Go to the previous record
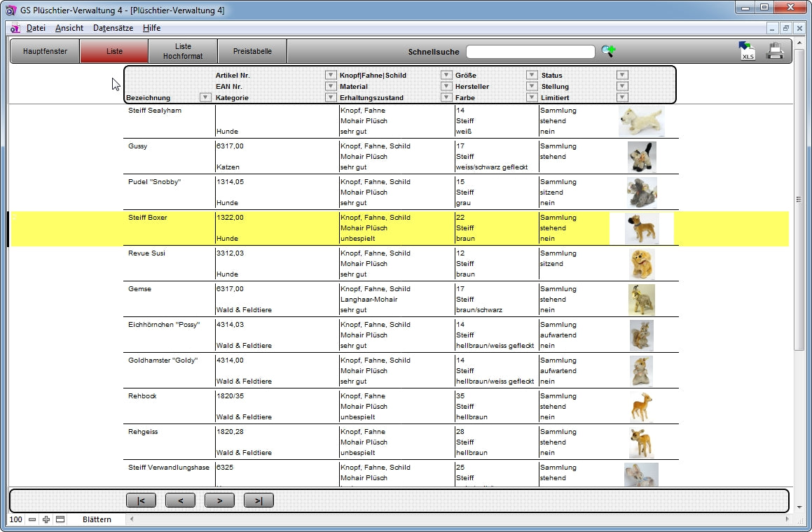 180,500
